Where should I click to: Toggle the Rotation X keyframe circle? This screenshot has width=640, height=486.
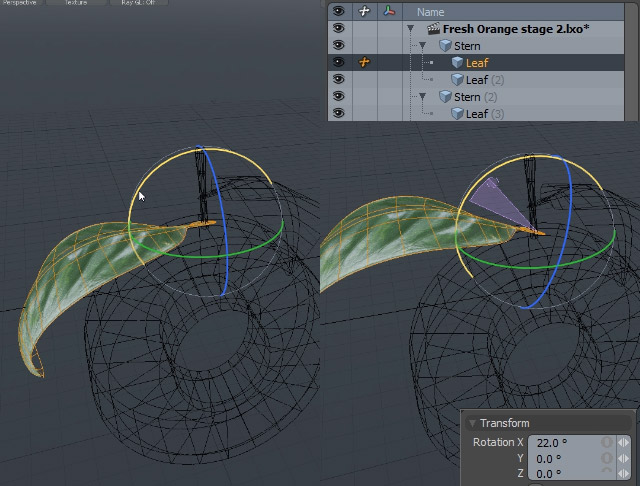tap(607, 443)
